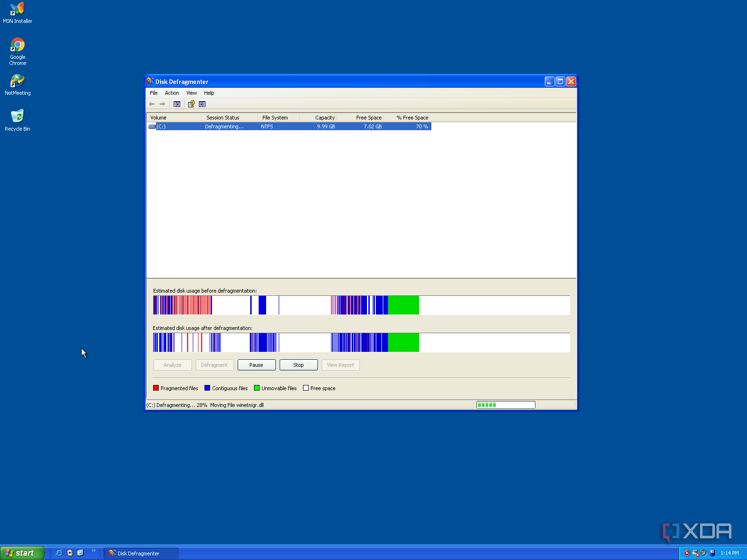The image size is (747, 560).
Task: Click Disk Defragmenter taskbar button
Action: point(141,553)
